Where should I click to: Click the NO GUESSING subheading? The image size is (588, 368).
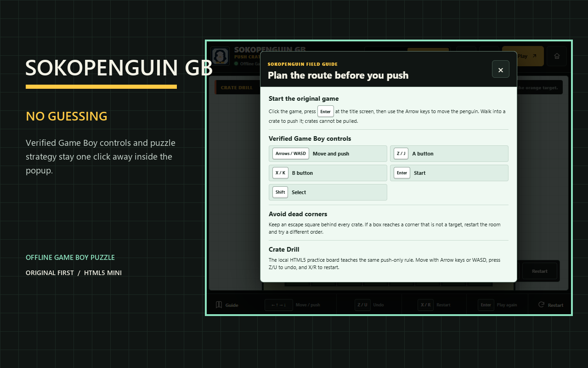click(x=67, y=116)
